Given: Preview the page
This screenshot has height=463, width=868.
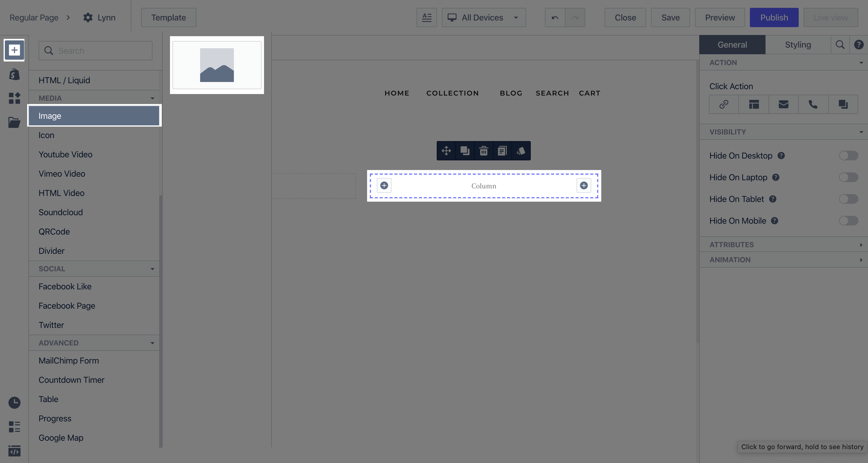Looking at the screenshot, I should pos(720,17).
